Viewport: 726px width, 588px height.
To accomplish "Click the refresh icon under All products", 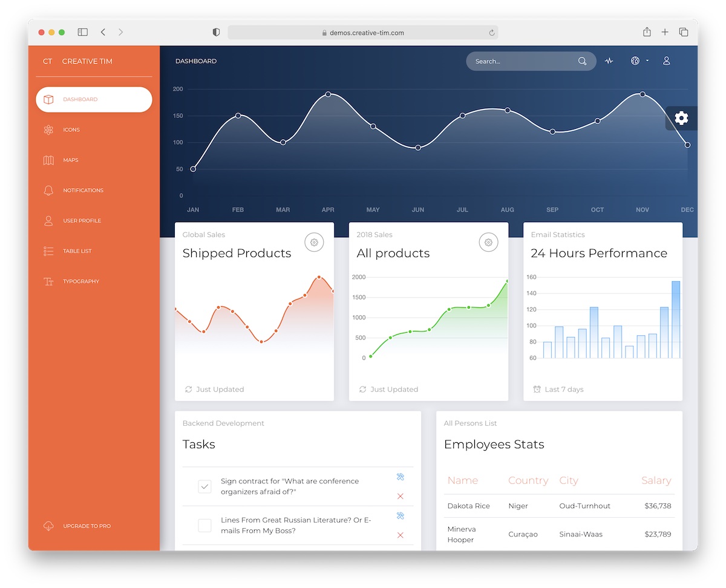I will (x=362, y=390).
